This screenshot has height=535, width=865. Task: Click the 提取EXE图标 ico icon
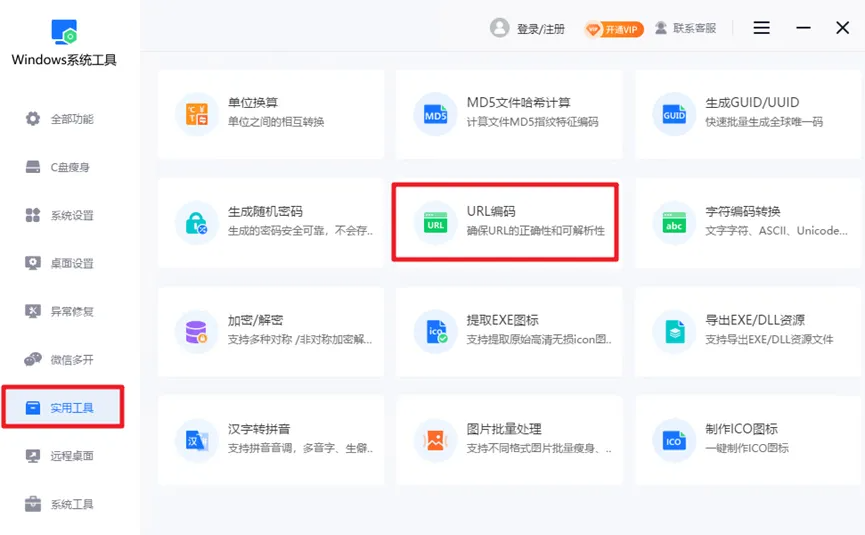436,332
